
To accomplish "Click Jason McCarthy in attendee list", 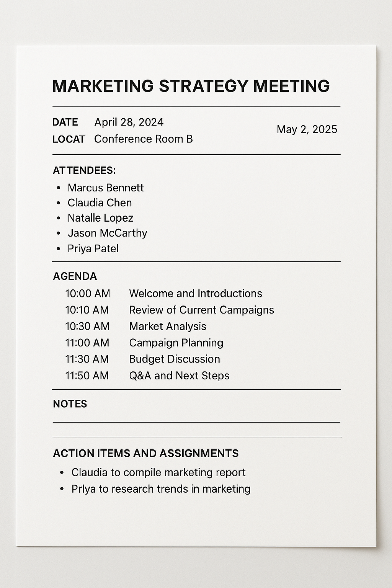I will click(x=107, y=233).
